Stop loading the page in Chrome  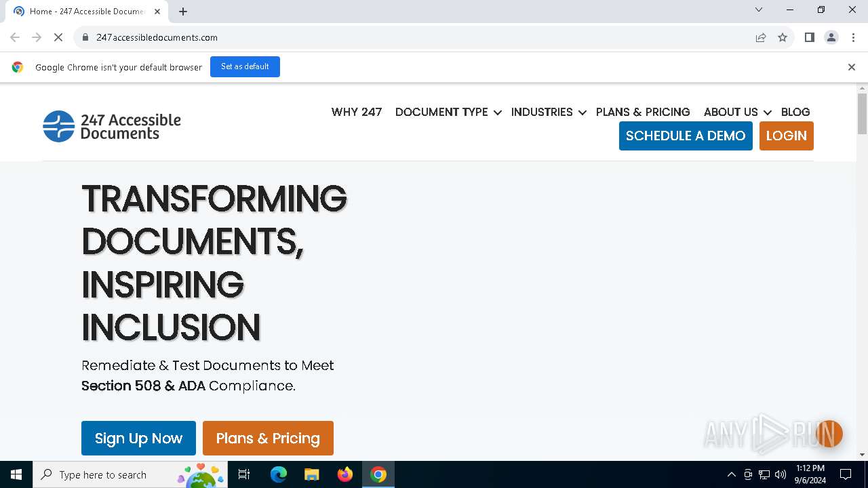tap(58, 37)
